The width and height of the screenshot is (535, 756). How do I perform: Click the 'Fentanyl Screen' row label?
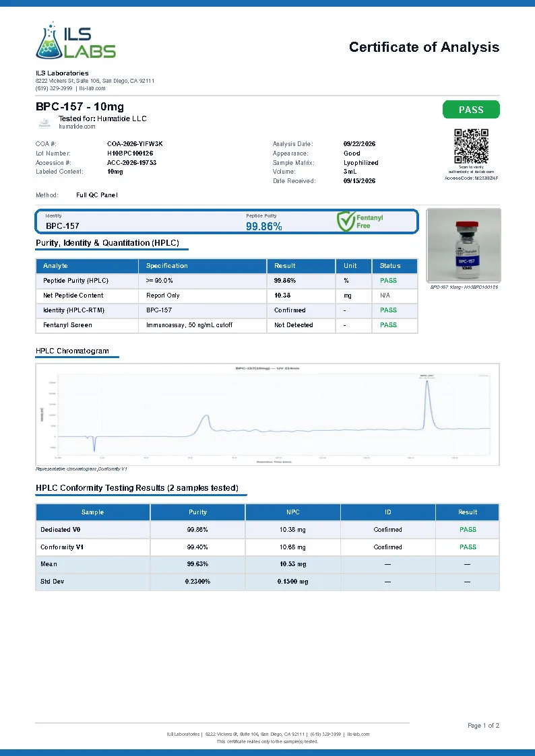67,325
